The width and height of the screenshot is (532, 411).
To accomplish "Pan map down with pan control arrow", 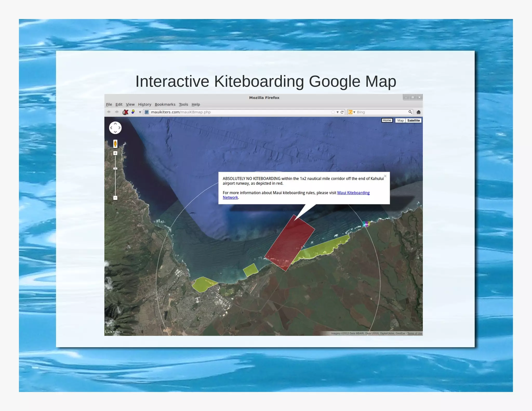I will coord(115,132).
